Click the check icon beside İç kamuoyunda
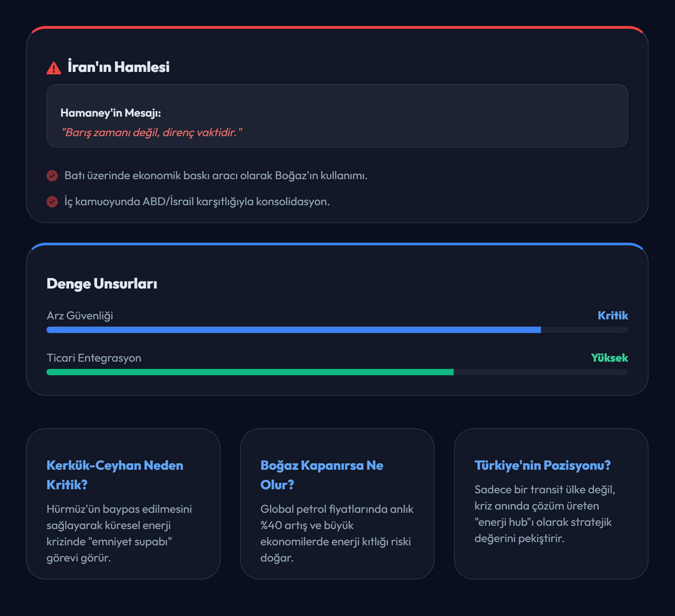This screenshot has width=675, height=616. (x=52, y=202)
